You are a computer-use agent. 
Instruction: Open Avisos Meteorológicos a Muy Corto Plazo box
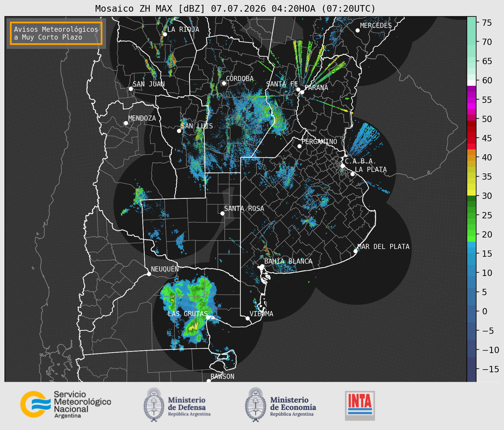click(x=56, y=33)
